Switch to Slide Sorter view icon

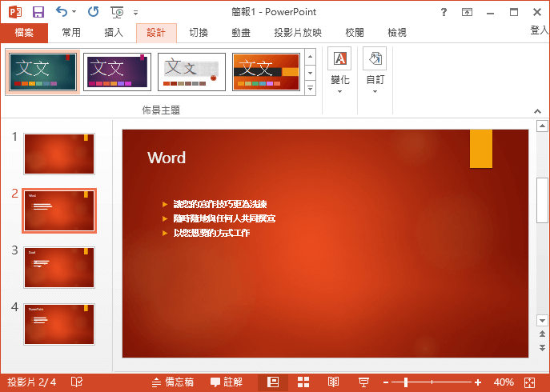pyautogui.click(x=303, y=382)
